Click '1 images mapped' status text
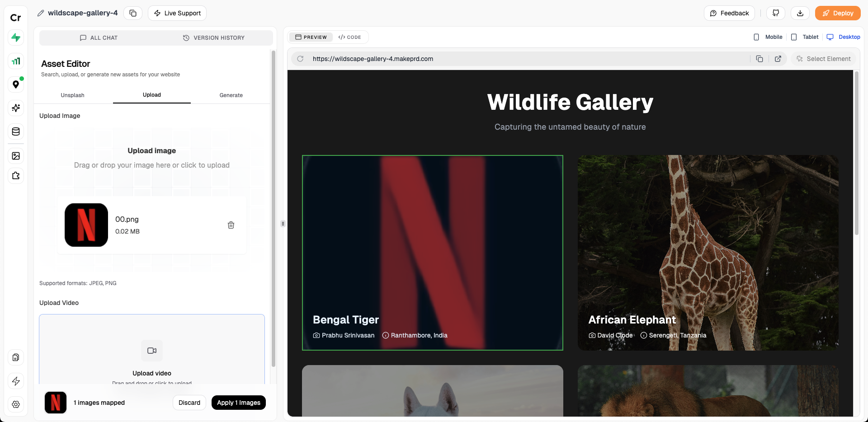Image resolution: width=868 pixels, height=422 pixels. (x=99, y=403)
